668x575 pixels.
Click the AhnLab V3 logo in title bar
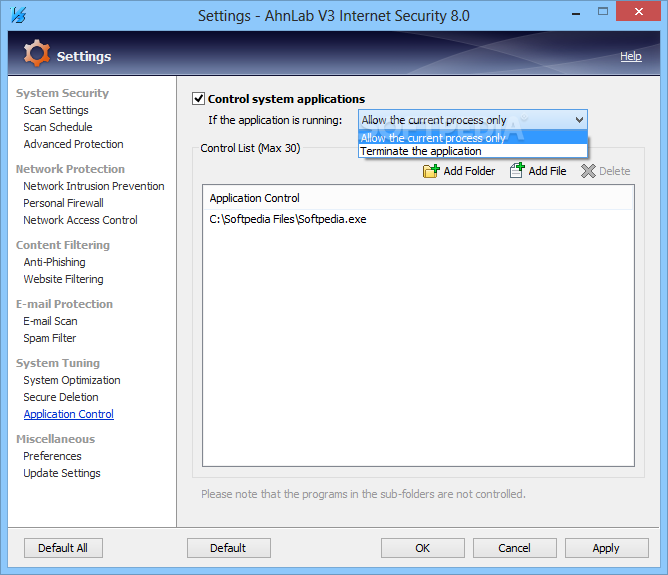[19, 15]
